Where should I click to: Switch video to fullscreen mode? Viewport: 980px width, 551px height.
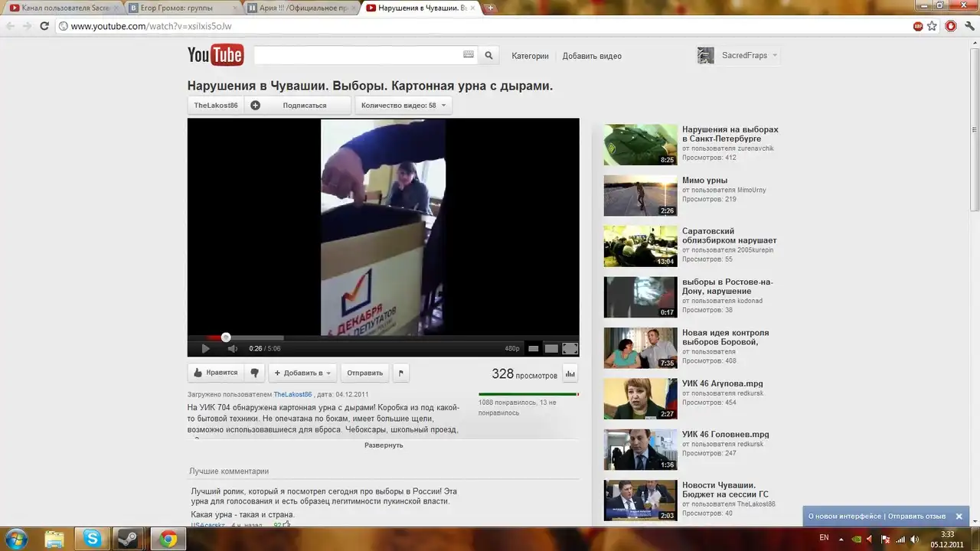pyautogui.click(x=570, y=349)
